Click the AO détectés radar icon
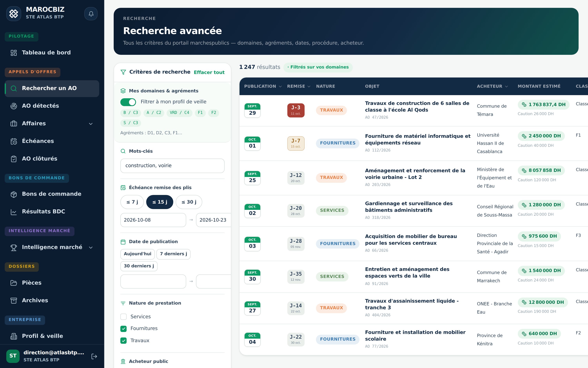Screen dimensions: 588x368 tap(14, 106)
